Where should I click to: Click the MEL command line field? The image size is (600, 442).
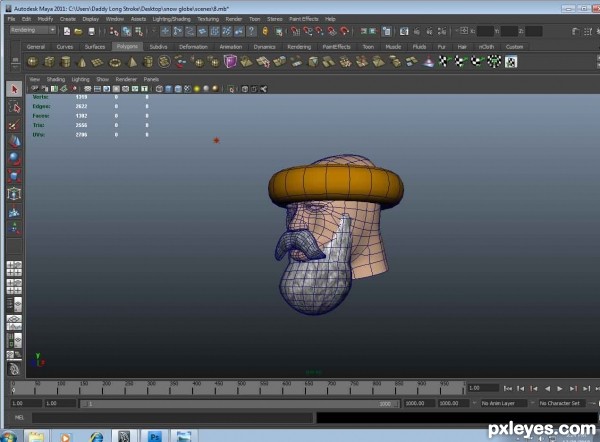click(172, 418)
